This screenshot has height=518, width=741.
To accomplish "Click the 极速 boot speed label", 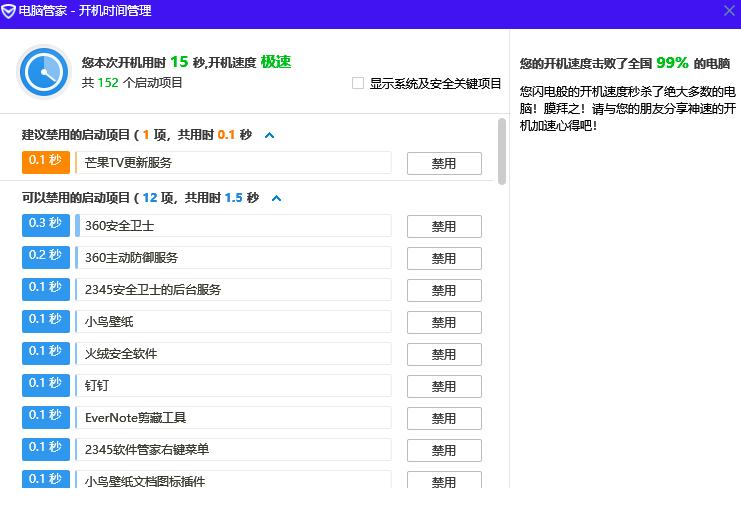I will (276, 62).
